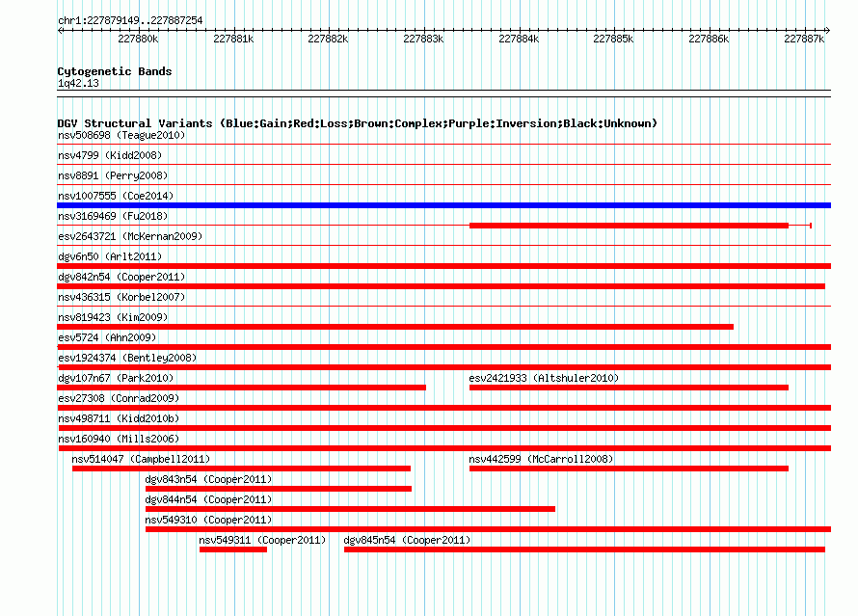Image resolution: width=858 pixels, height=616 pixels.
Task: Select the 1q42.13 band label
Action: (78, 83)
